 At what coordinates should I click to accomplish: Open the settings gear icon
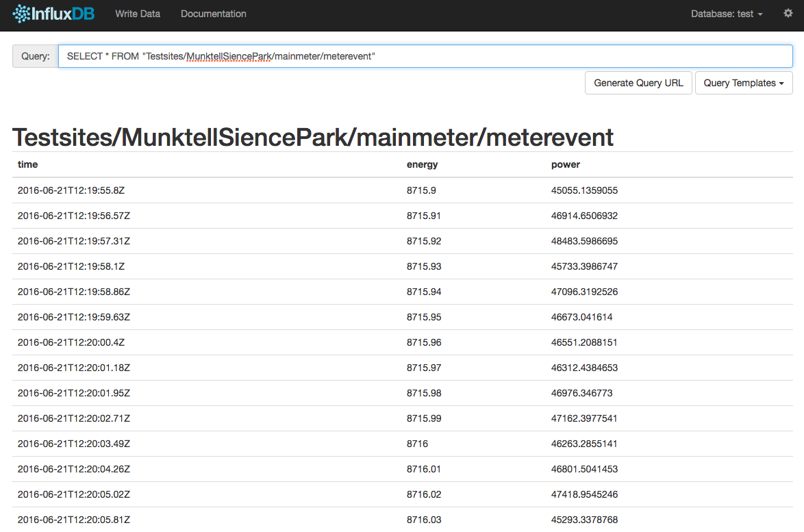tap(788, 13)
